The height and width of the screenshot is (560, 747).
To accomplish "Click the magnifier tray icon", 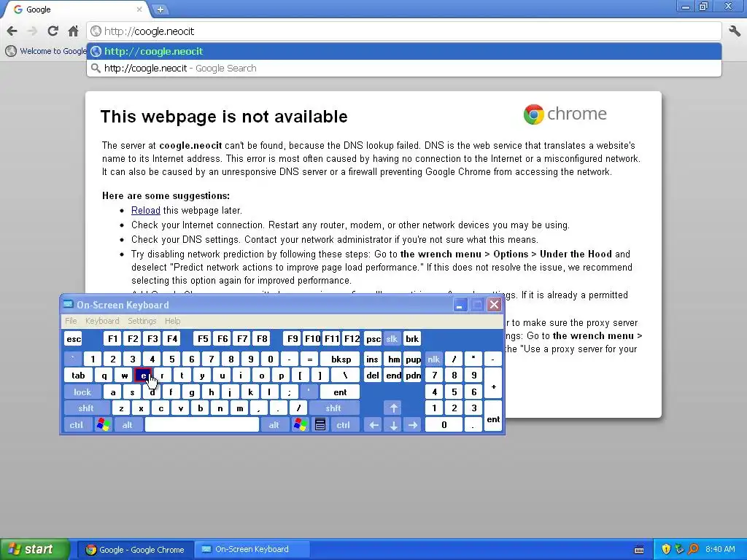I will (x=693, y=550).
